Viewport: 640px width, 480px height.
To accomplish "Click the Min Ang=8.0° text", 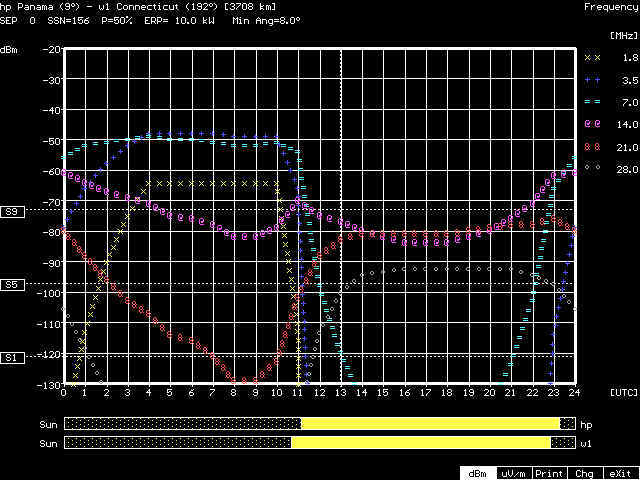I will tap(267, 20).
